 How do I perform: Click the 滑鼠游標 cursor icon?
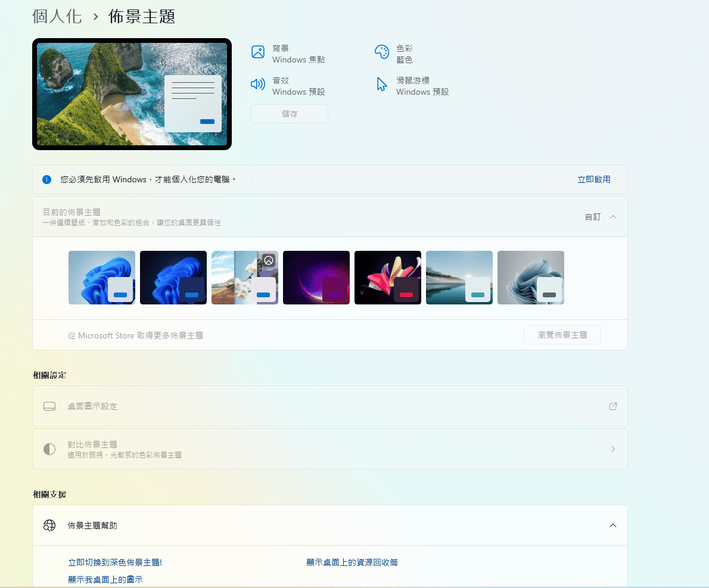pos(381,84)
